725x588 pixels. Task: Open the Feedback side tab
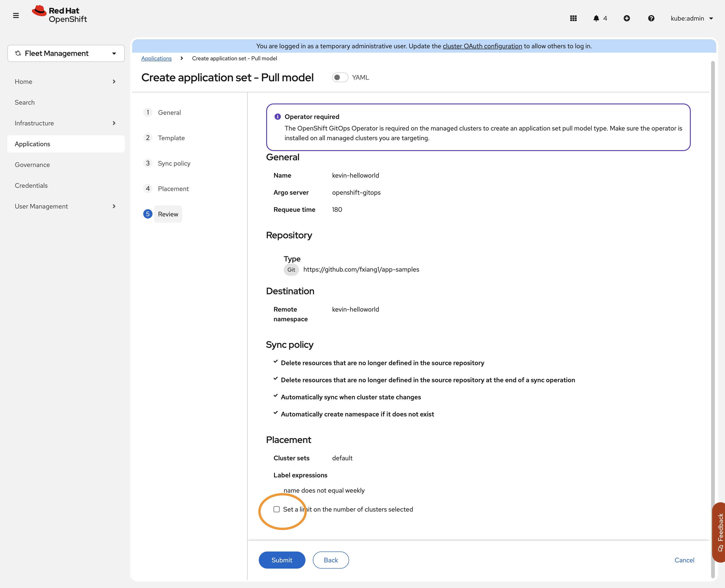720,532
